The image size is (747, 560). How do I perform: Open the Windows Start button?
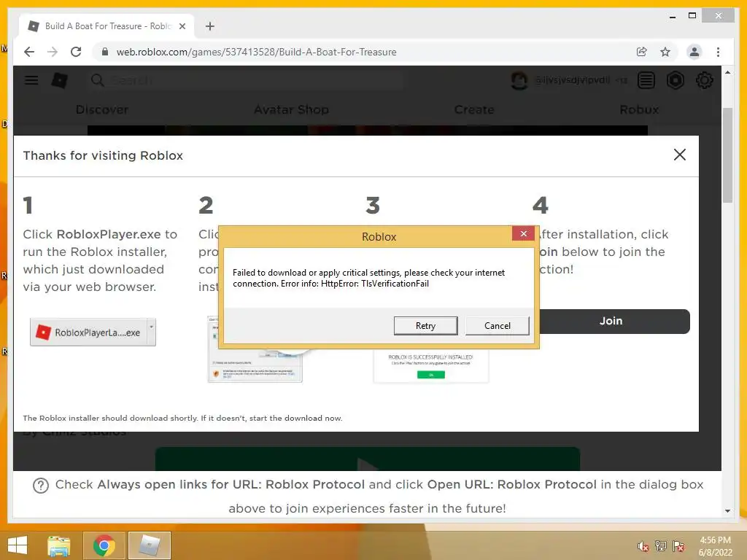pyautogui.click(x=18, y=545)
